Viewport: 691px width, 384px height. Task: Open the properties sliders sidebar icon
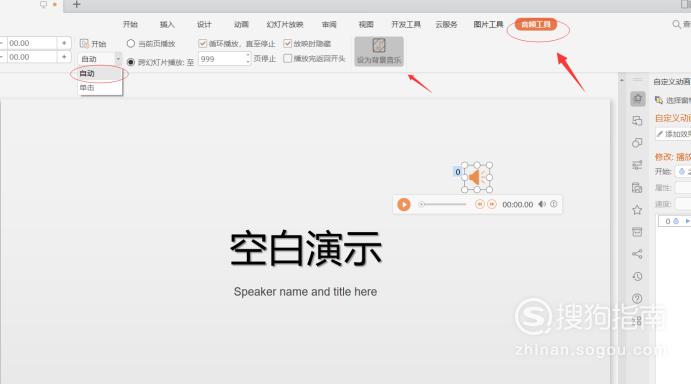(x=637, y=165)
